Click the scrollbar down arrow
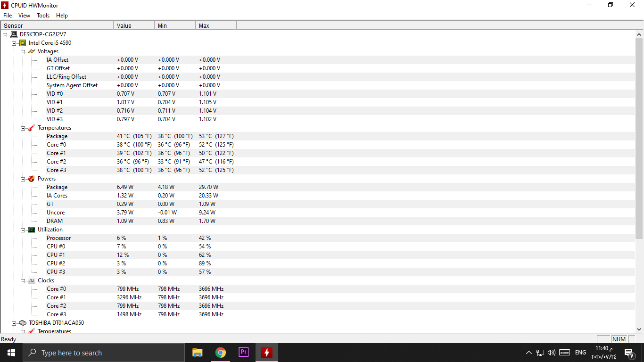The image size is (644, 362). click(x=640, y=329)
